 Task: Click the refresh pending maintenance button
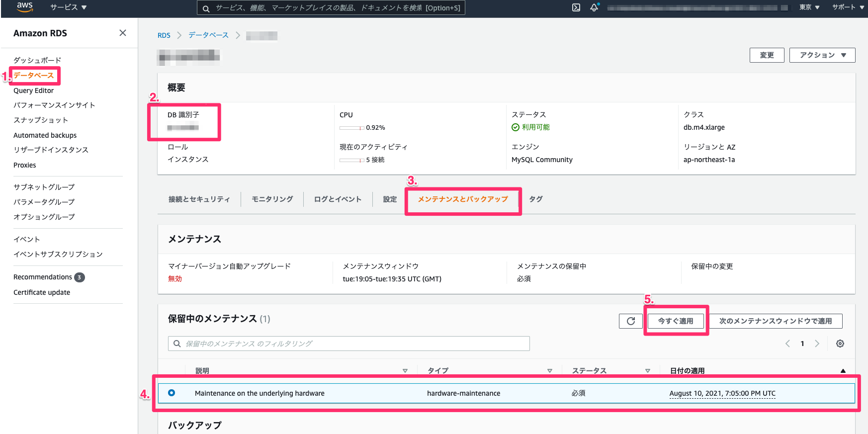(631, 321)
